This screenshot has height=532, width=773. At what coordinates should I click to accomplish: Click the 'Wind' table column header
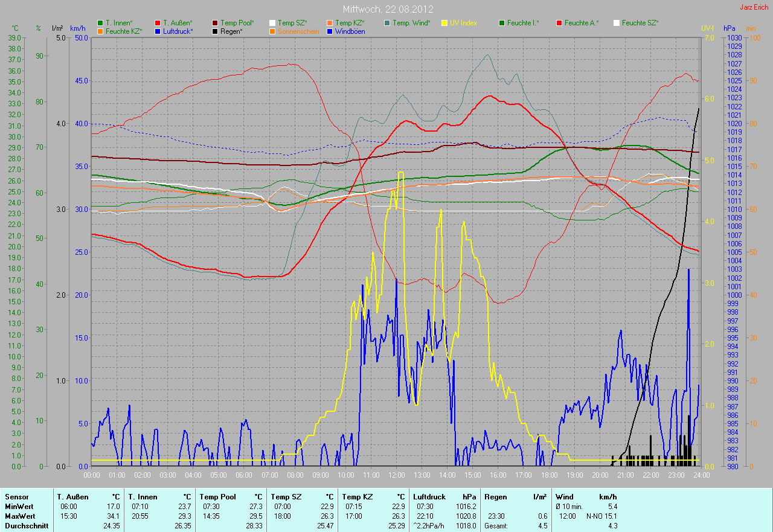click(565, 497)
